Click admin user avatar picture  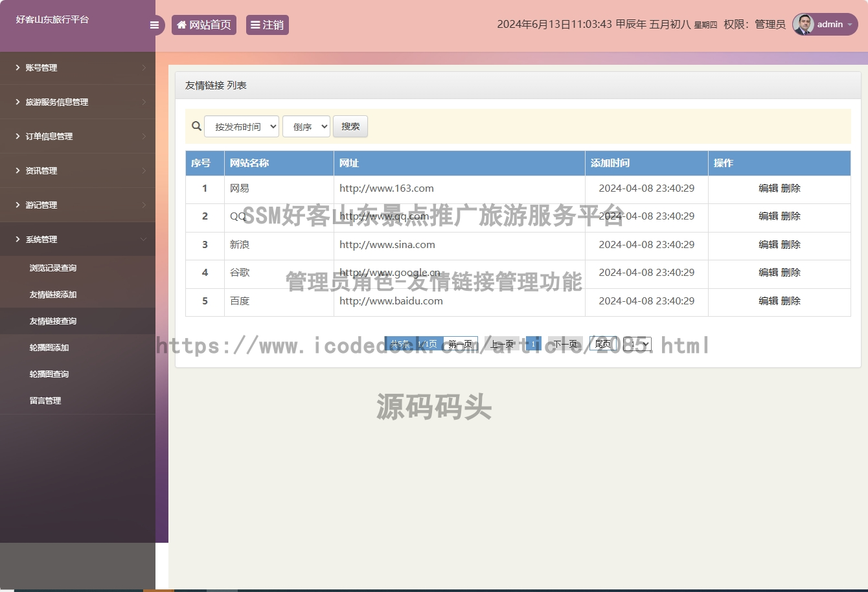803,25
